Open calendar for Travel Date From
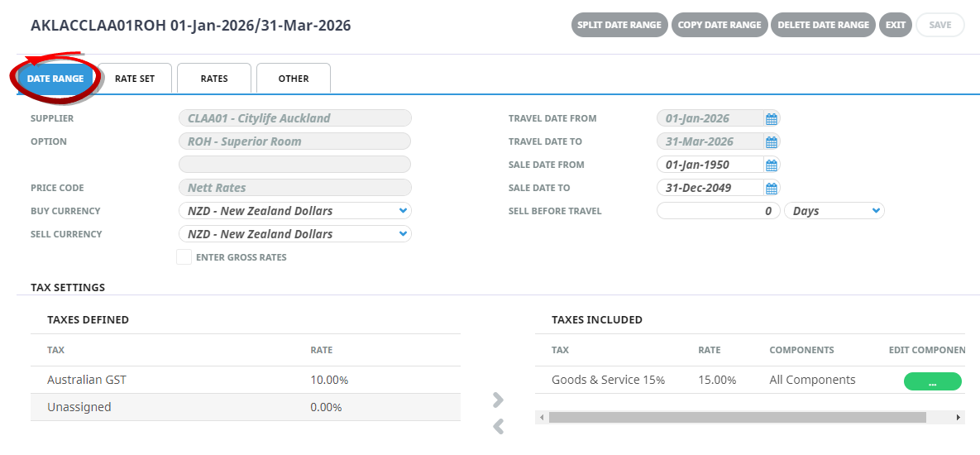This screenshot has width=980, height=455. pyautogui.click(x=771, y=118)
